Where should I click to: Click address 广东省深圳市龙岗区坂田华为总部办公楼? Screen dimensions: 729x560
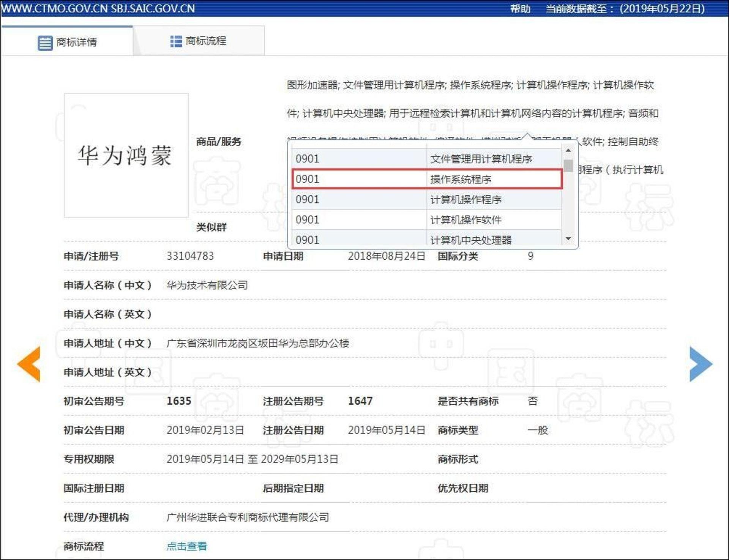[258, 343]
